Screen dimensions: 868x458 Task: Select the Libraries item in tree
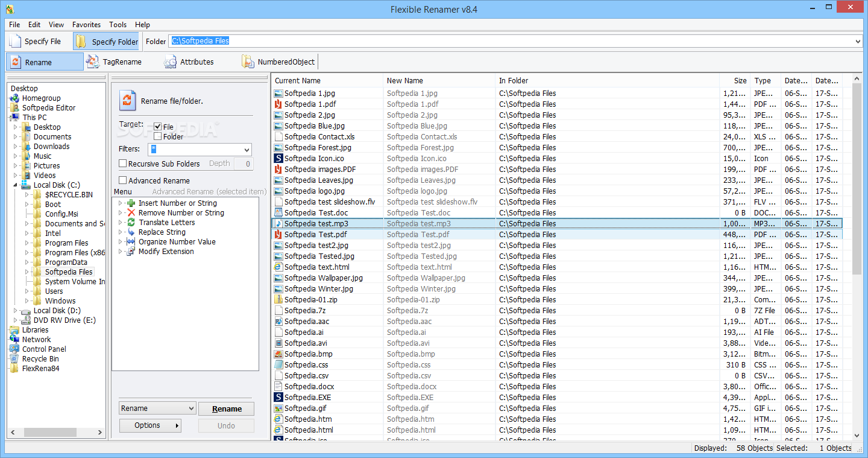click(35, 330)
